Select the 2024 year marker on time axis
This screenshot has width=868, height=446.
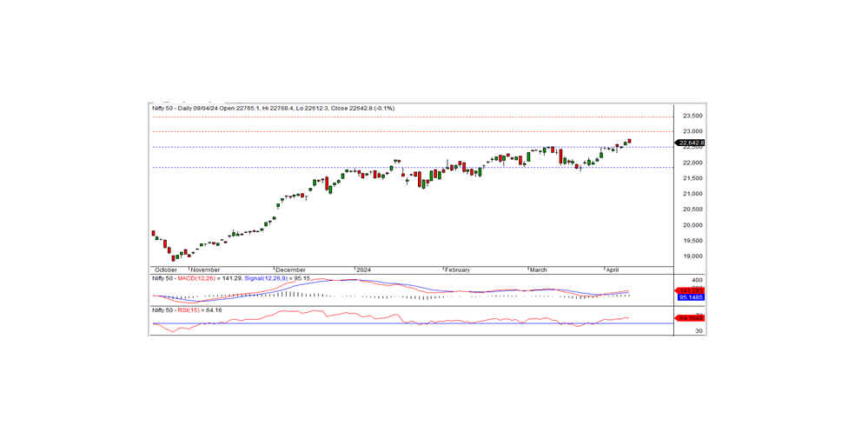click(364, 270)
